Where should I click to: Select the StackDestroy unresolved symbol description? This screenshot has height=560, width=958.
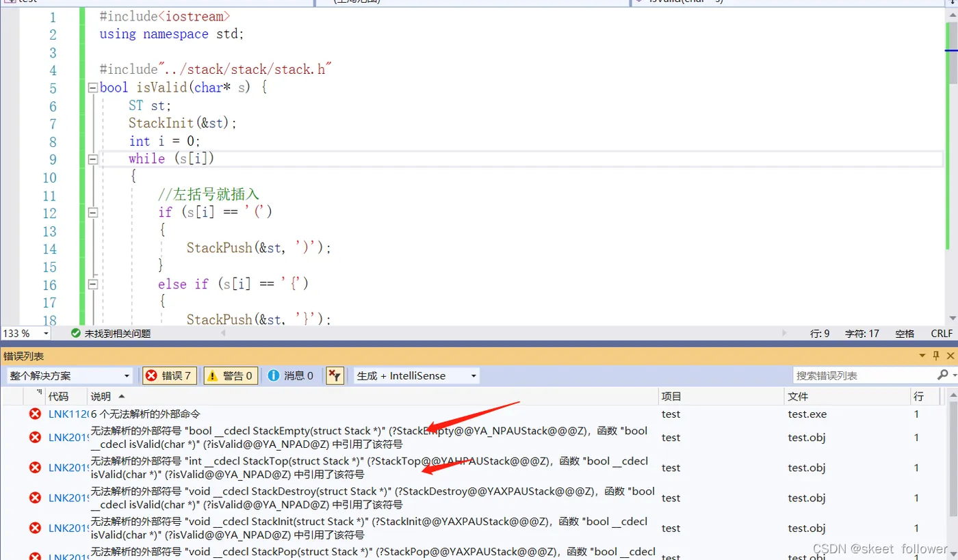[x=373, y=498]
